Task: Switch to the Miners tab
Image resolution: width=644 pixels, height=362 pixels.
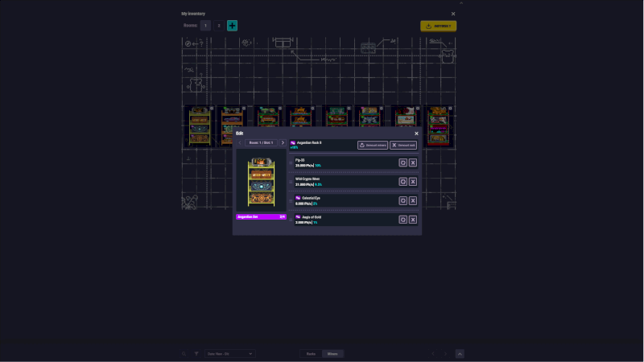Action: point(332,353)
